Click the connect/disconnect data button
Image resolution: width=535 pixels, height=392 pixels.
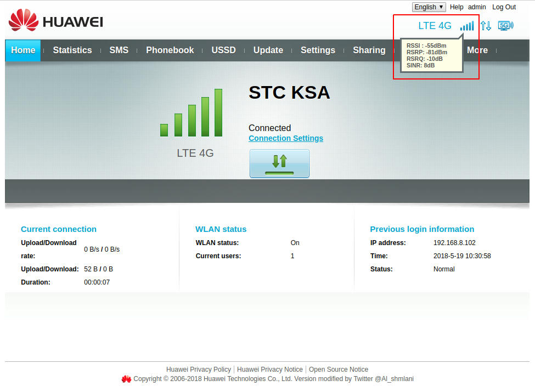tap(279, 163)
